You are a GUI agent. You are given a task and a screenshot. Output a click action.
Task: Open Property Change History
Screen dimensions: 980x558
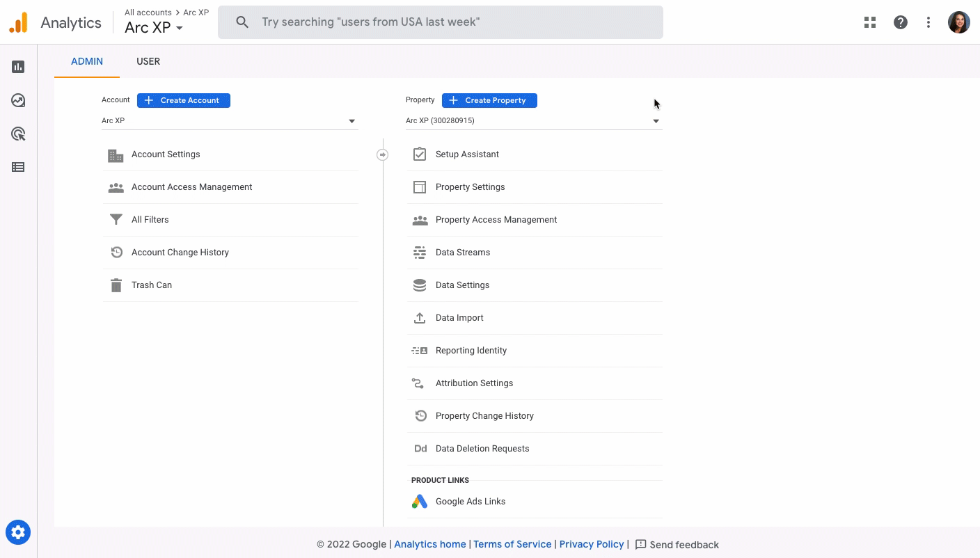pyautogui.click(x=485, y=416)
